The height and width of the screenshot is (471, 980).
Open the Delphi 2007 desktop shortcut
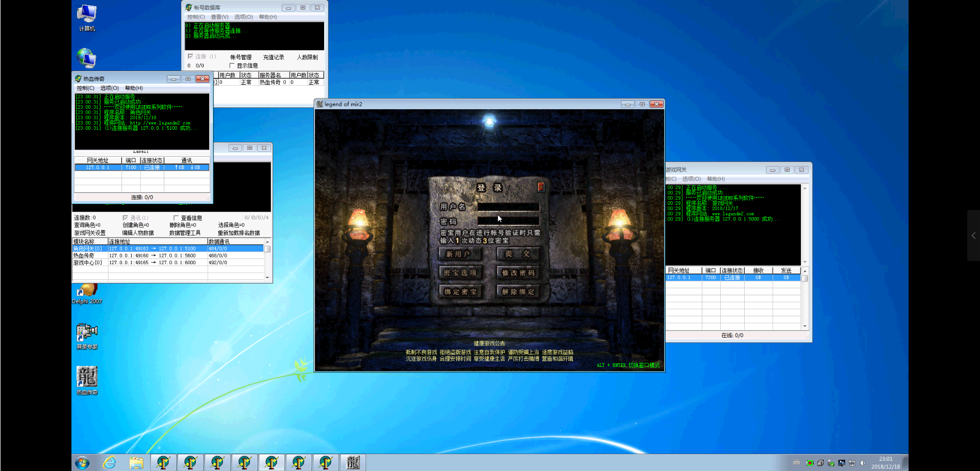pos(87,294)
